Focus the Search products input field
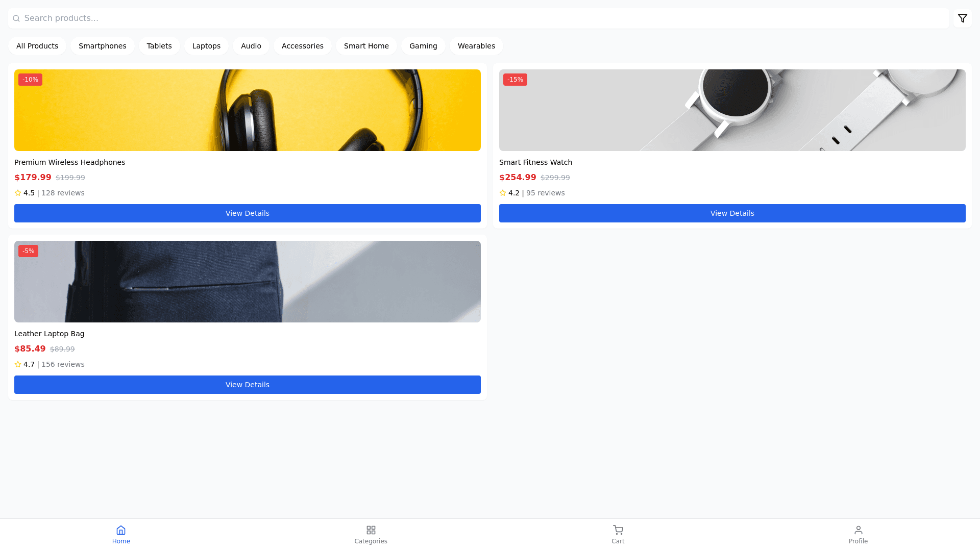The width and height of the screenshot is (980, 551). (x=480, y=18)
